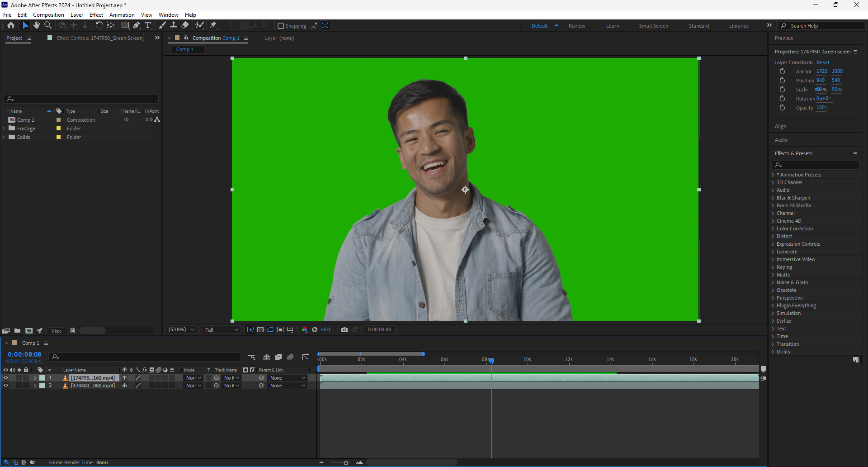Enable the Snapping checkbox
The height and width of the screenshot is (467, 868).
[x=281, y=26]
